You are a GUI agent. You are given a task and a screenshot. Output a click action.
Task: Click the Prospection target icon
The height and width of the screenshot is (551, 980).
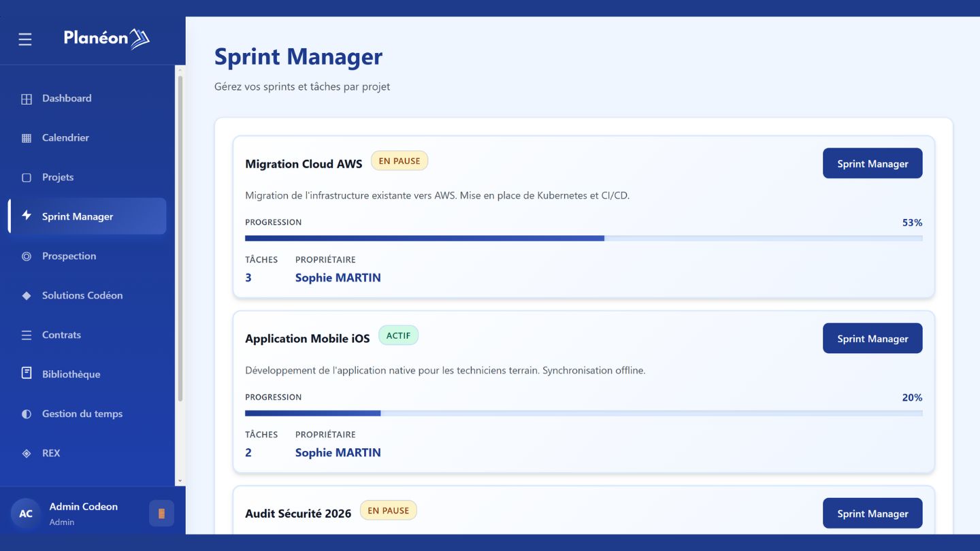pos(27,256)
